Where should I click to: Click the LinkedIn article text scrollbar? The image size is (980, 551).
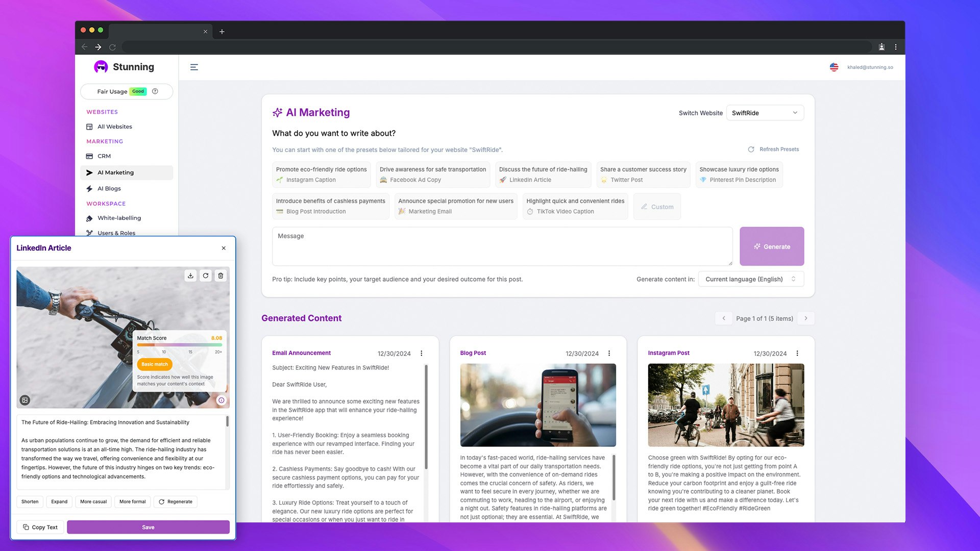(x=227, y=421)
